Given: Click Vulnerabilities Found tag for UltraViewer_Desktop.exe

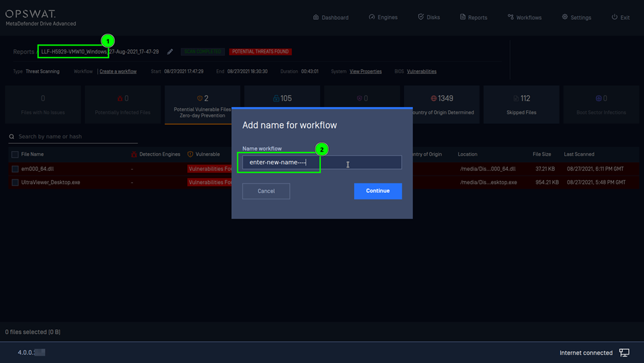Looking at the screenshot, I should (209, 183).
